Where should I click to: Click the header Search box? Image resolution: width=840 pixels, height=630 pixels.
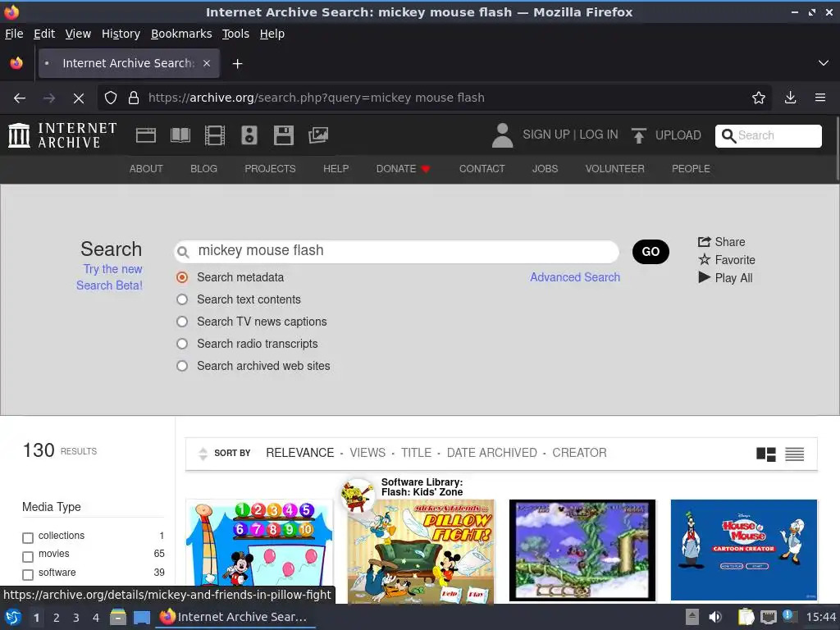768,135
